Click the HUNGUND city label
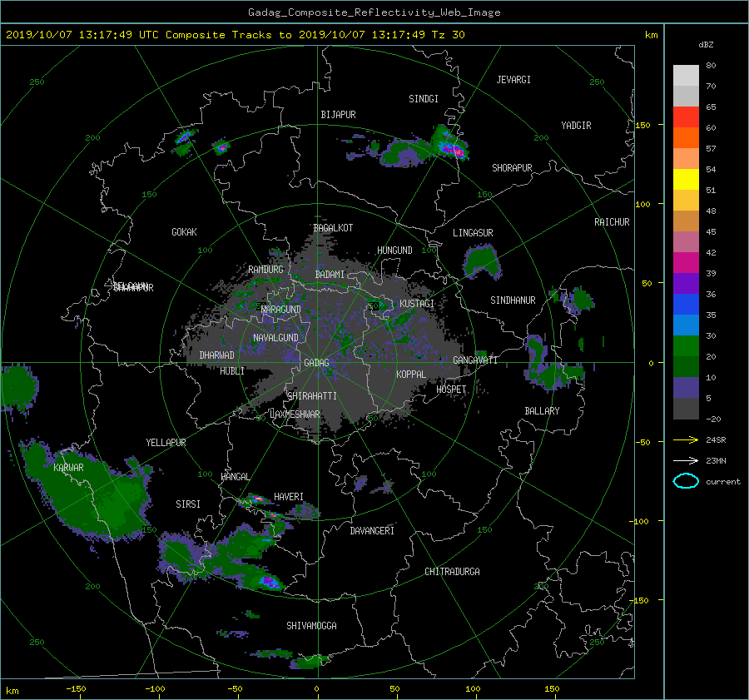 click(x=394, y=251)
